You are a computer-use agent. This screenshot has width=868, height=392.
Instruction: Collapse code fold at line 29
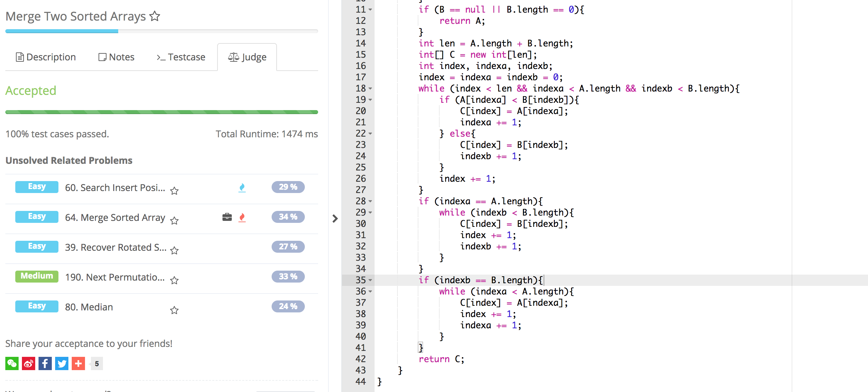370,213
